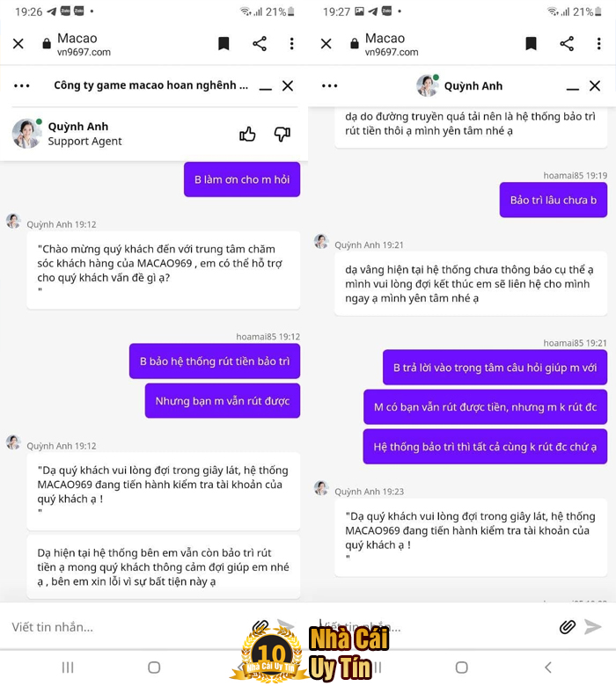Open three-dot browser menu on left
The width and height of the screenshot is (616, 686).
click(291, 44)
